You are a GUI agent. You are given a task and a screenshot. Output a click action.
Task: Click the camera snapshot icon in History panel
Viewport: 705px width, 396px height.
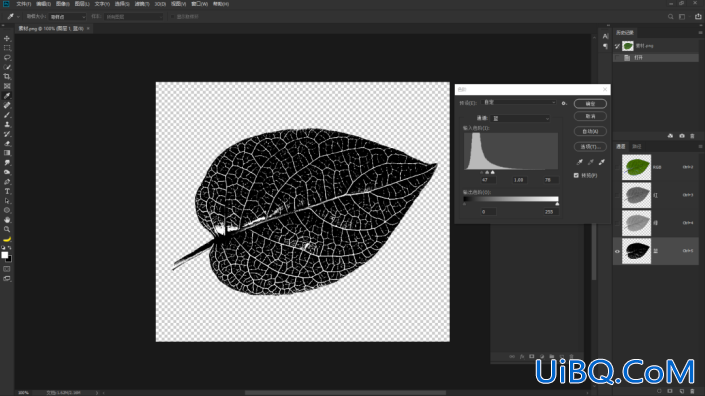[x=682, y=136]
